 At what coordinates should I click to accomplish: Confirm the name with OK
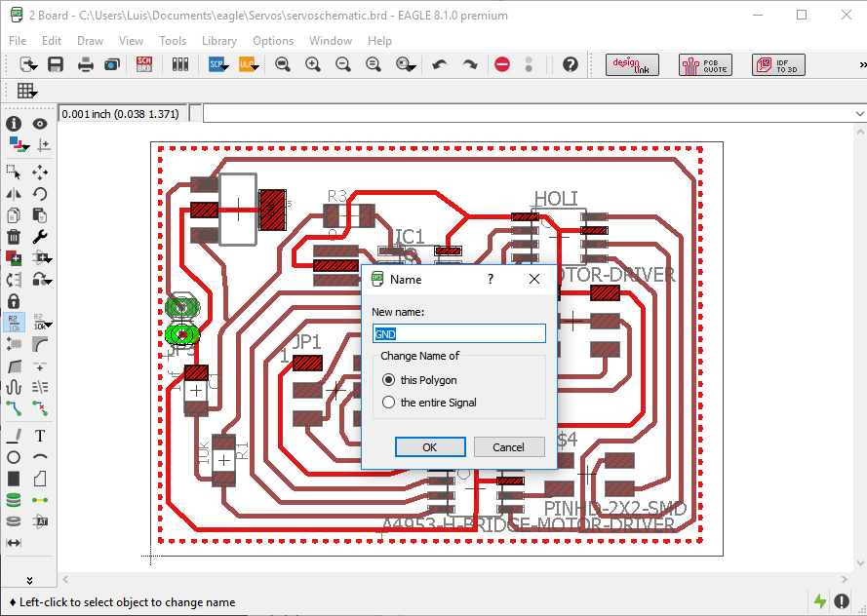click(430, 447)
